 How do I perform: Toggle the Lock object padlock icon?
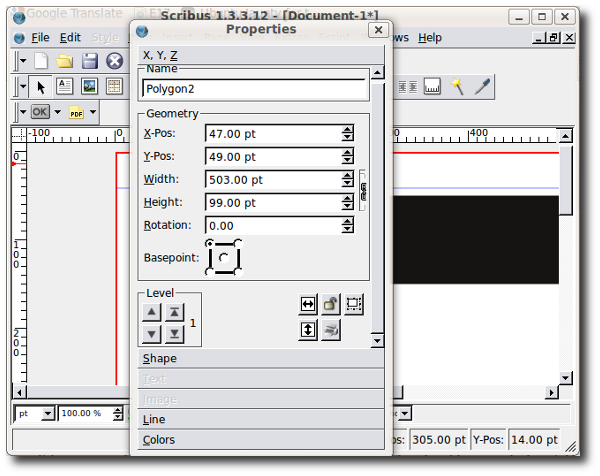click(x=331, y=305)
